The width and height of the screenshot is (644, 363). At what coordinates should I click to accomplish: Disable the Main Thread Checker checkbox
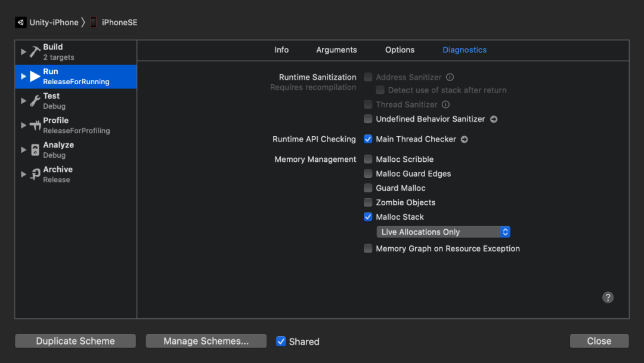pos(368,139)
